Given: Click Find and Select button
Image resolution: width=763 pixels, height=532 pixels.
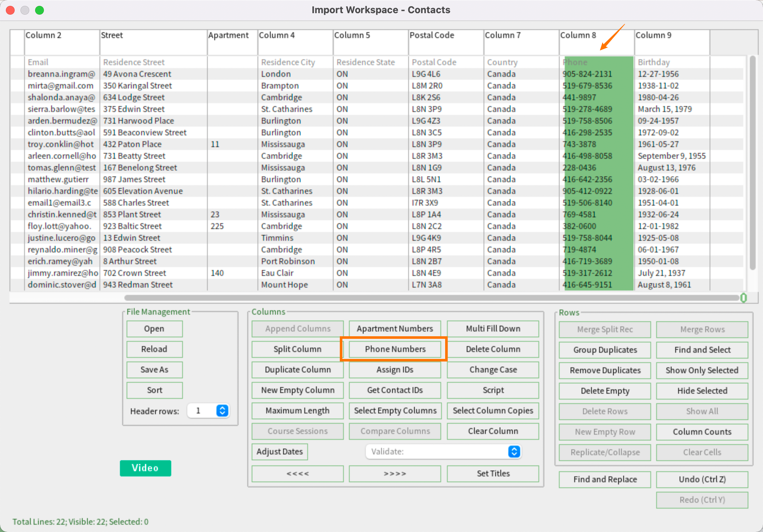Looking at the screenshot, I should click(x=702, y=350).
